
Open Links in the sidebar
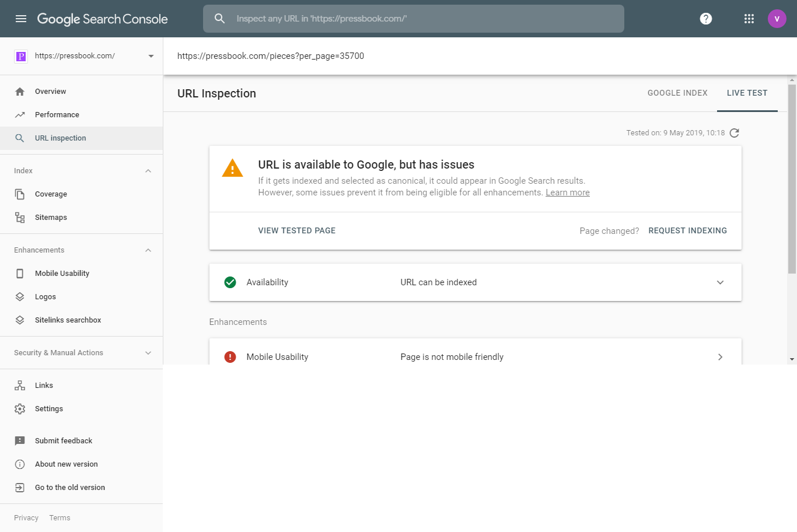coord(44,386)
